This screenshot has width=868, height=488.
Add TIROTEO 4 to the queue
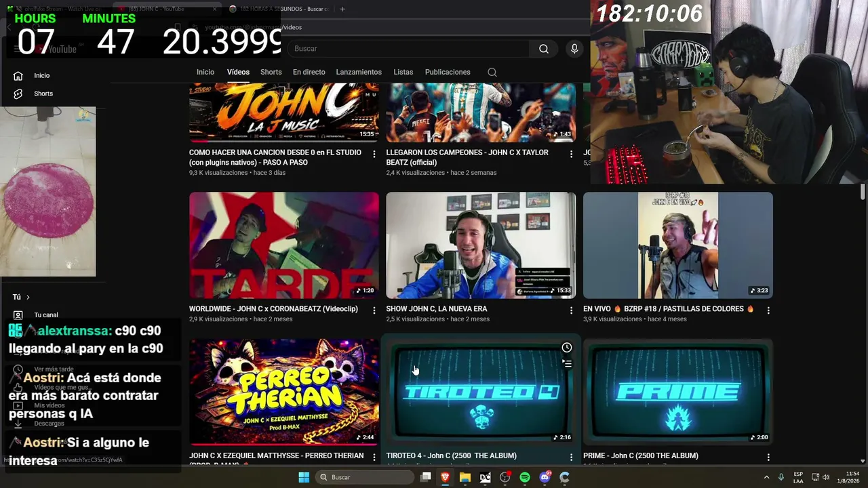point(567,364)
